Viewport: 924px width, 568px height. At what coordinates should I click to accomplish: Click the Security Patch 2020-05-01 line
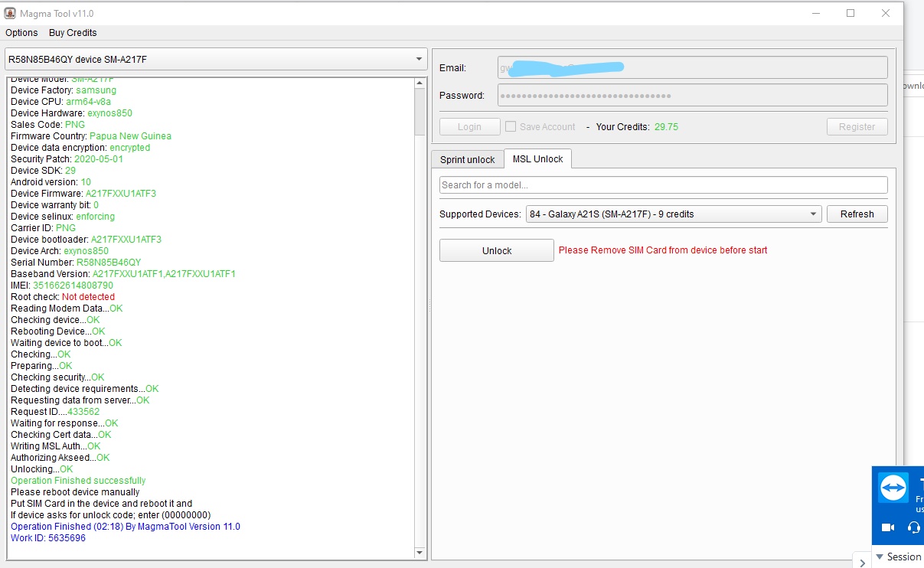pyautogui.click(x=67, y=159)
